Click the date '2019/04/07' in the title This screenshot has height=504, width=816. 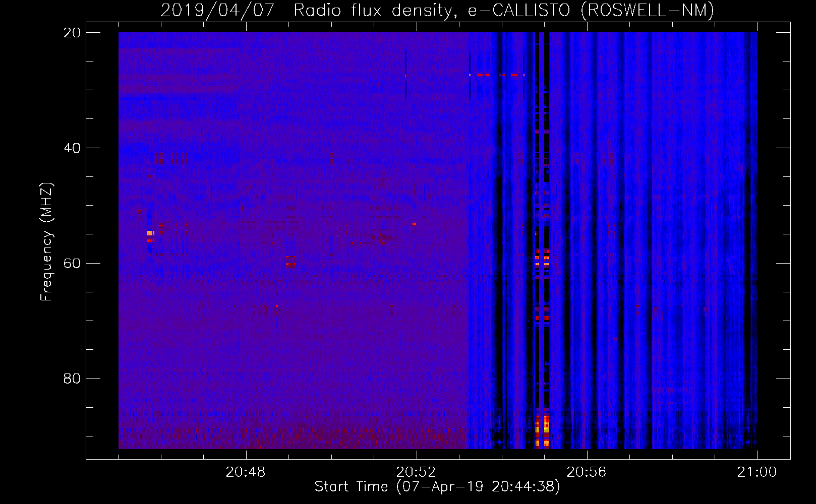[217, 11]
